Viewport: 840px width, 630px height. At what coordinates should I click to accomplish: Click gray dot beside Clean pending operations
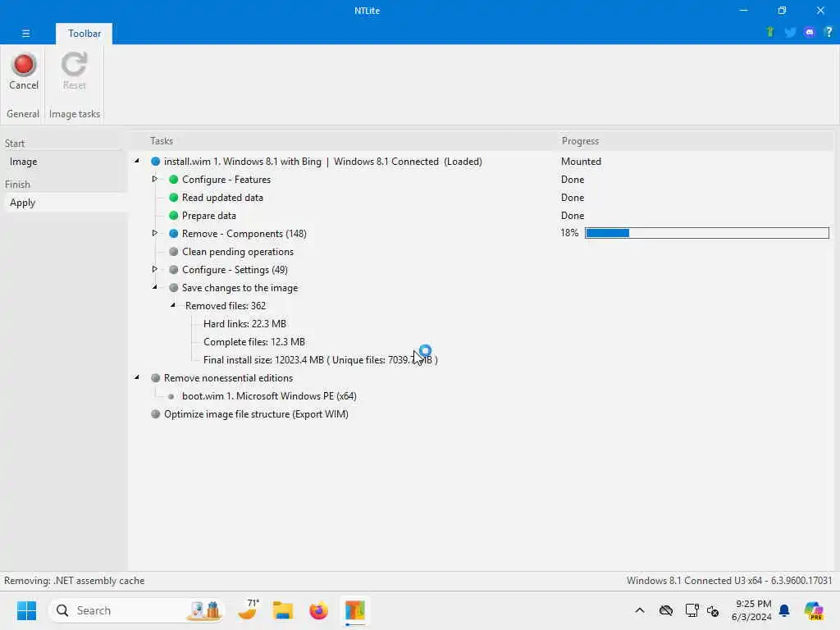point(174,252)
